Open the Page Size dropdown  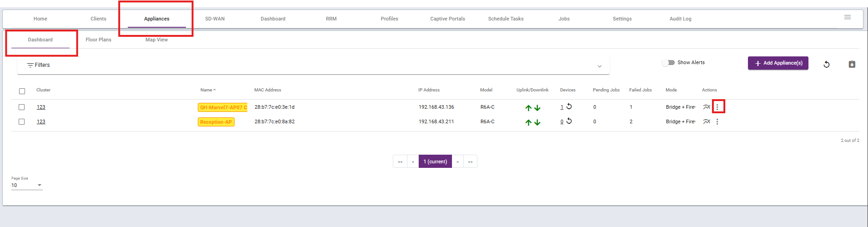click(x=27, y=185)
